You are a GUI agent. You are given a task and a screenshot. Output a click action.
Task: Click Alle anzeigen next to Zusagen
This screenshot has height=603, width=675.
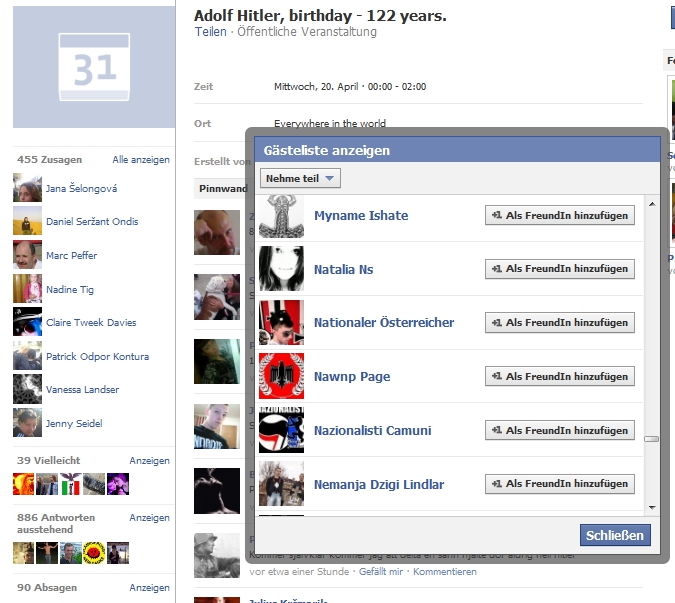[141, 160]
